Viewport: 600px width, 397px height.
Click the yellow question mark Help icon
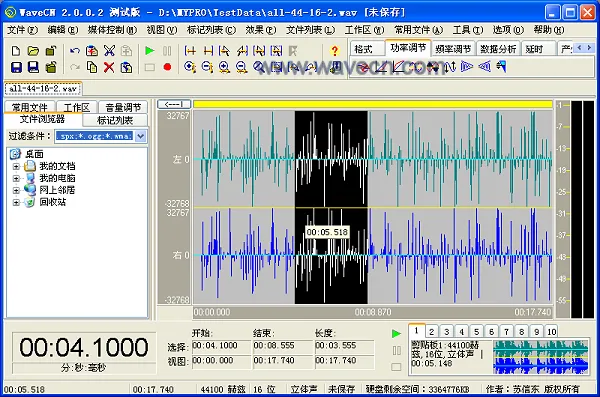click(335, 51)
